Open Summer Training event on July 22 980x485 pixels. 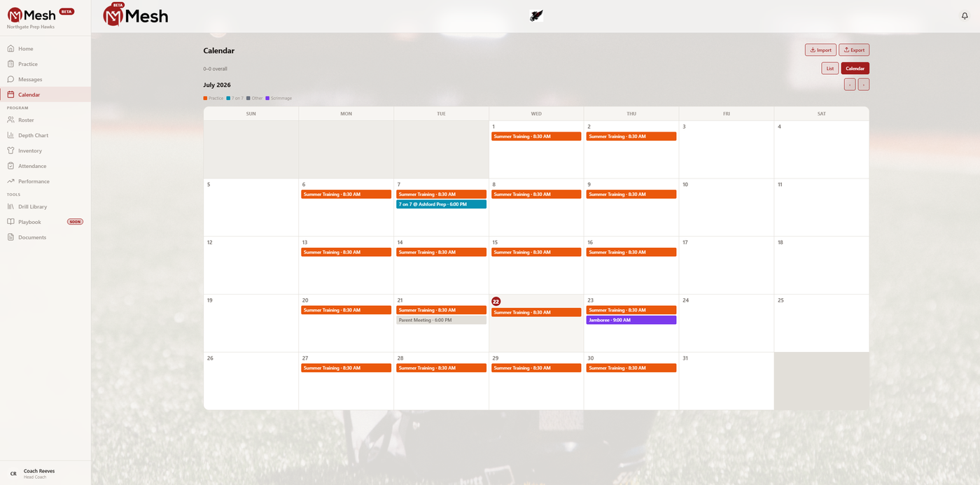coord(536,312)
